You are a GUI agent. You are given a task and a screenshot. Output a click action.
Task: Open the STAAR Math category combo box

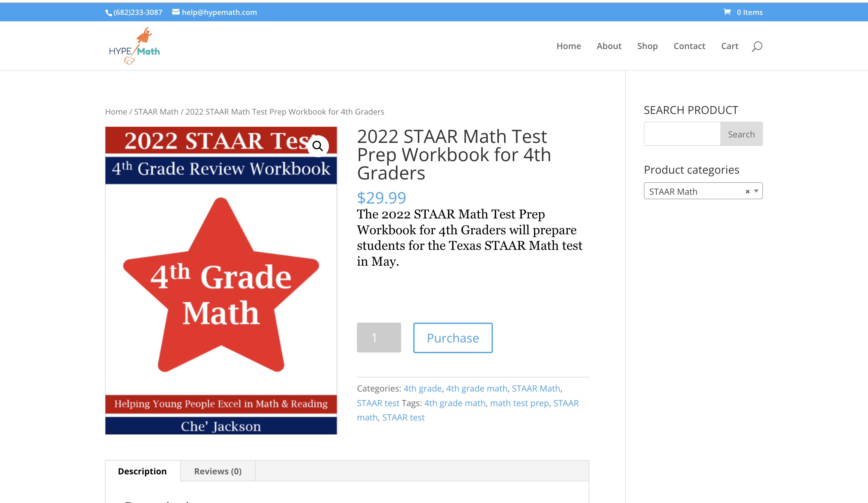692,191
